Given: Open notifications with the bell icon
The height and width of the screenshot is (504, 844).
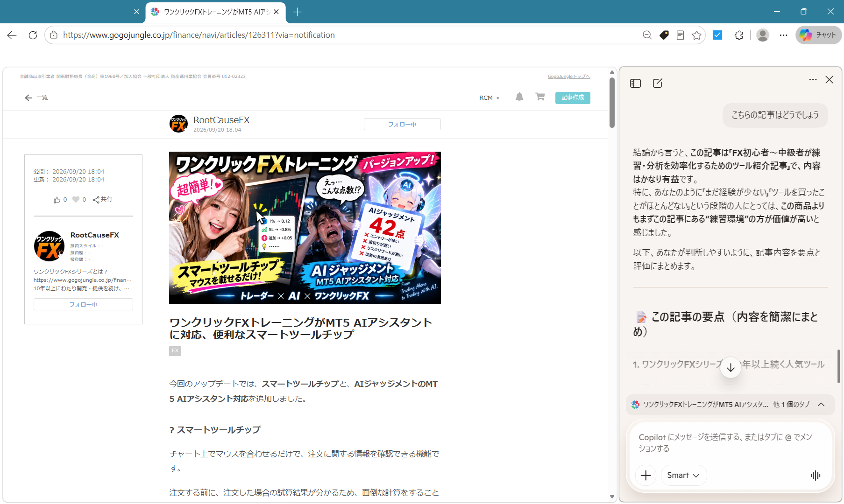Looking at the screenshot, I should click(519, 97).
